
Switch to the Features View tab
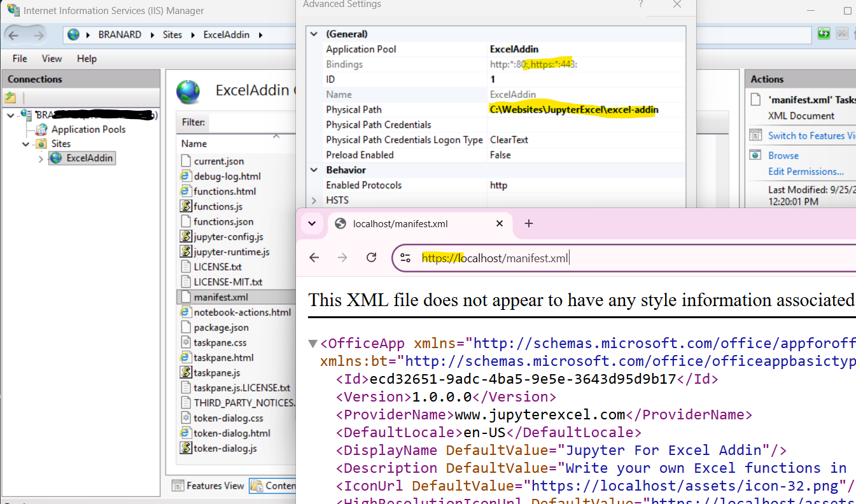click(x=207, y=486)
